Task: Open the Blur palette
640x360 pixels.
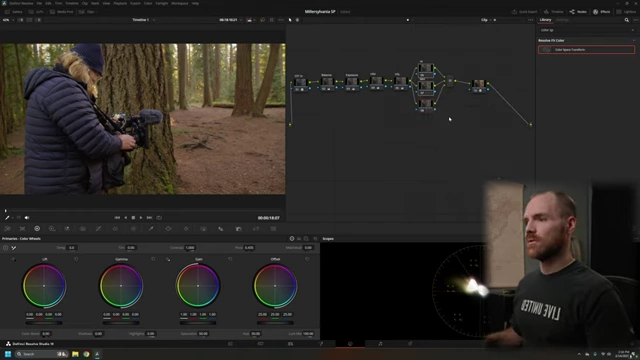Action: click(x=221, y=229)
